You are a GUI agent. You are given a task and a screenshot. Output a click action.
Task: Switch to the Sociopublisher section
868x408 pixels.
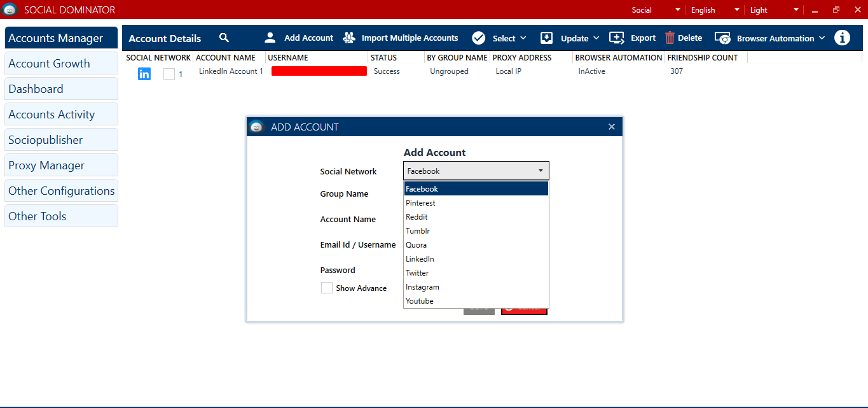(61, 139)
